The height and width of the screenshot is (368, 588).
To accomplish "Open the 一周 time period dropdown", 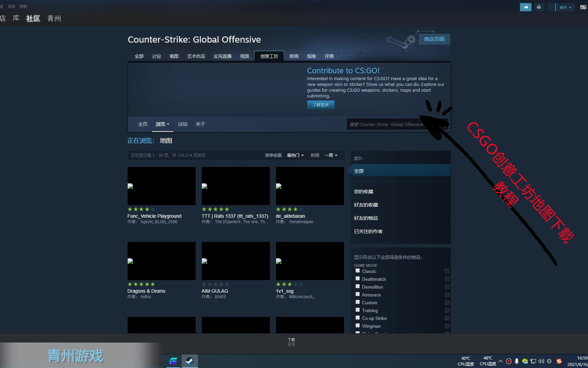I will tap(331, 155).
